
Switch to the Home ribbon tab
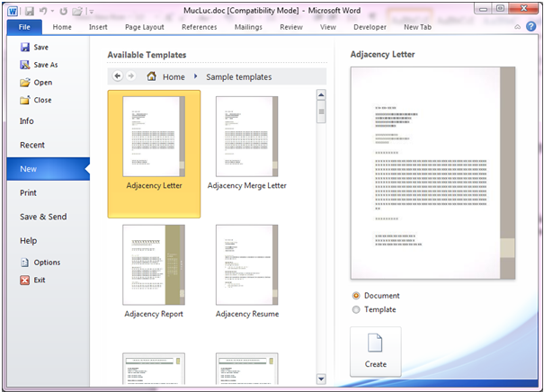(x=62, y=27)
